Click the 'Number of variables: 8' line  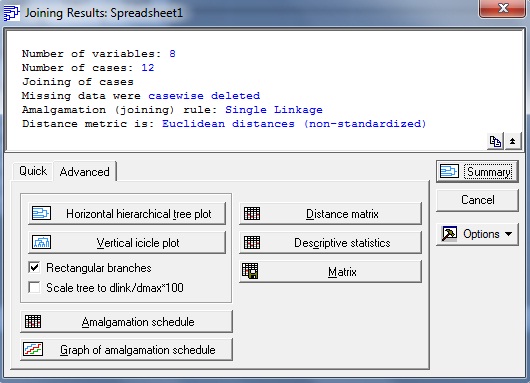tap(99, 54)
